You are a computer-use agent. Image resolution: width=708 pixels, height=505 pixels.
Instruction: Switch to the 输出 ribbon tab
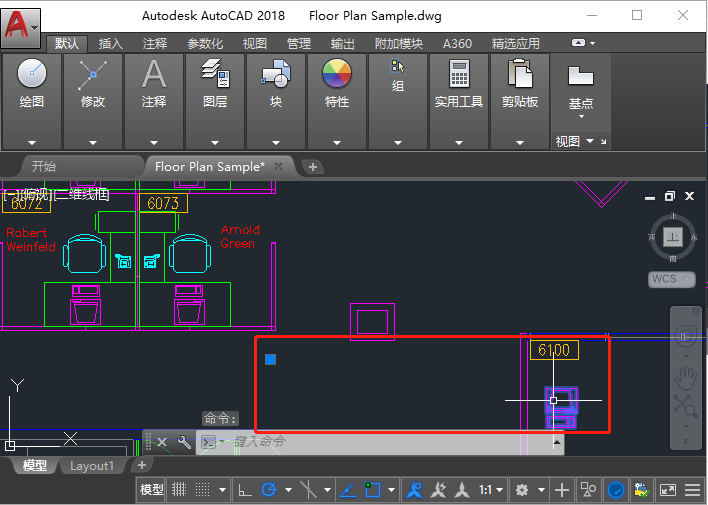(343, 44)
